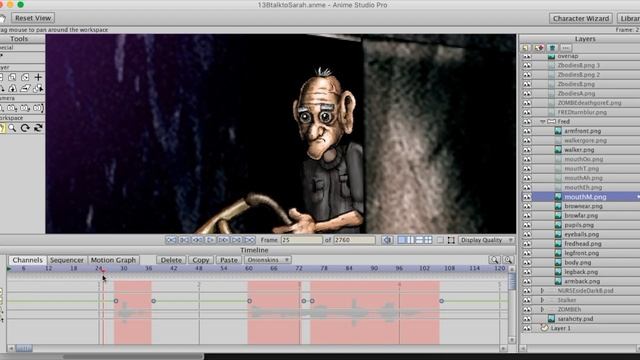640x360 pixels.
Task: Click the timeline vertical scrollbar thumb
Action: click(512, 281)
